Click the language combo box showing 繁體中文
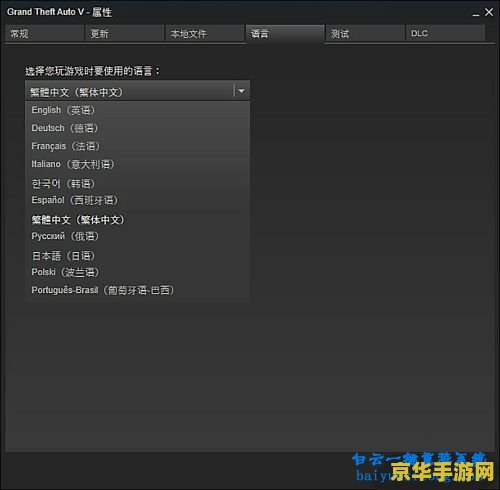The width and height of the screenshot is (500, 490). pos(137,91)
